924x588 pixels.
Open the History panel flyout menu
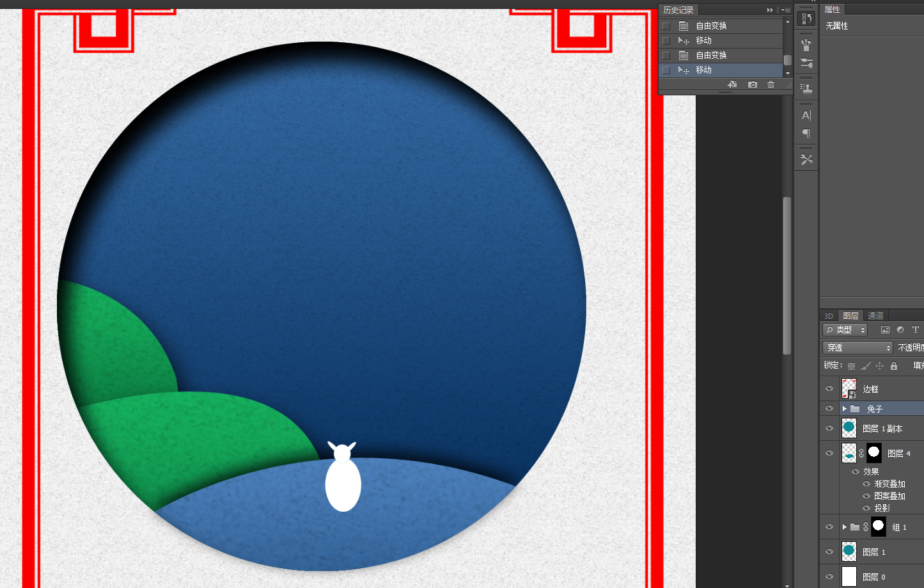tap(786, 10)
